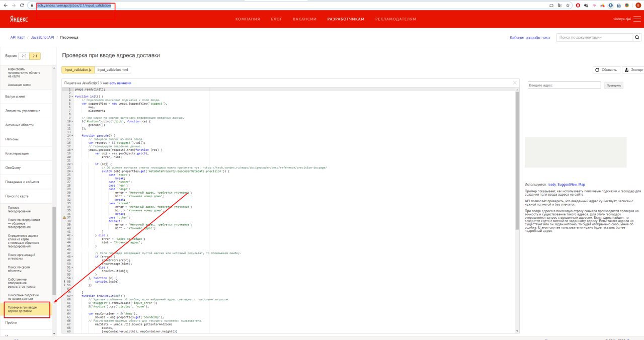Viewport: 644px width, 340px height.
Task: Open the GeoQuery sidebar section
Action: [x=13, y=167]
